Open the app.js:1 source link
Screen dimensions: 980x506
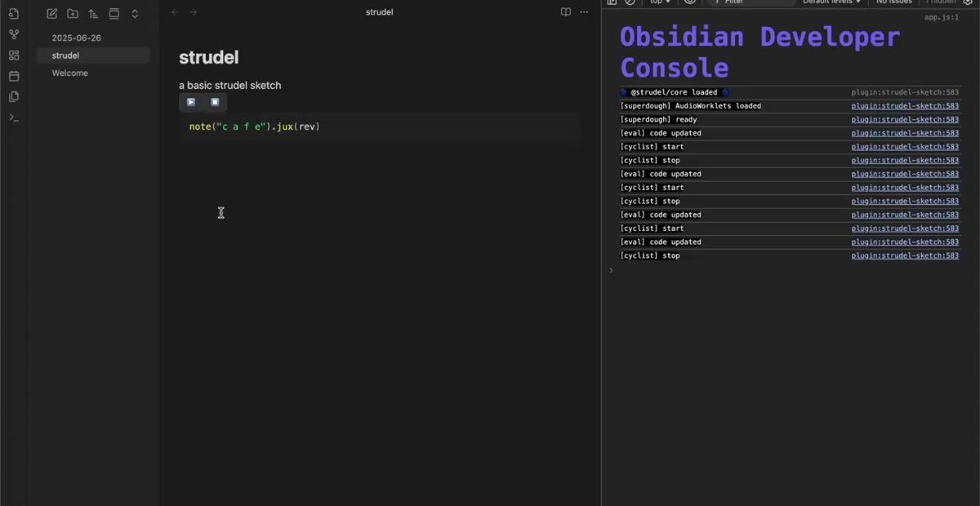[942, 17]
